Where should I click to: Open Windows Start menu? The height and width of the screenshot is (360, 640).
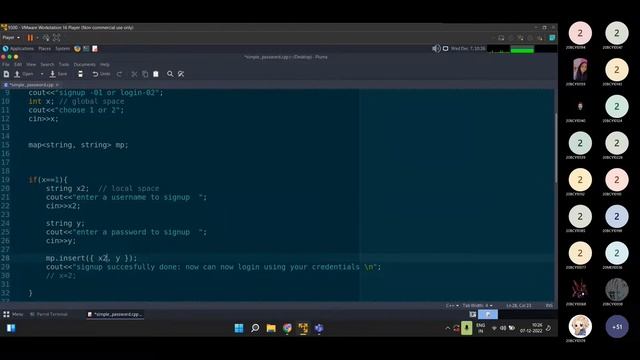pyautogui.click(x=239, y=328)
